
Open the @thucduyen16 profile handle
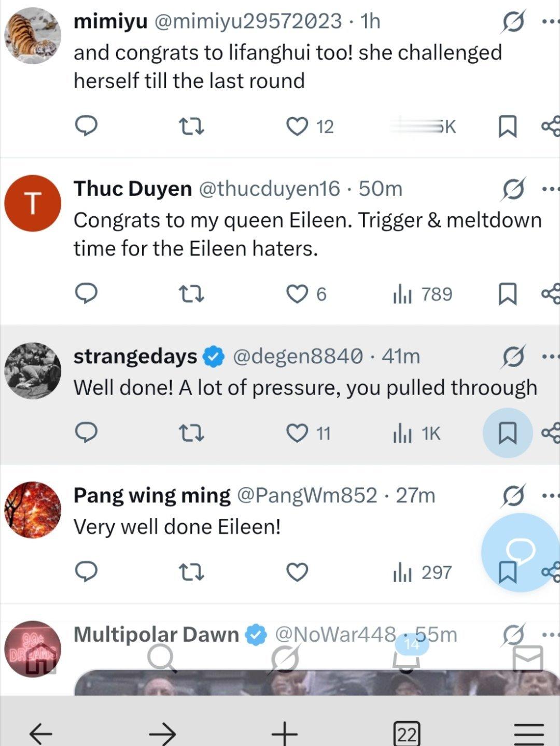click(x=269, y=189)
